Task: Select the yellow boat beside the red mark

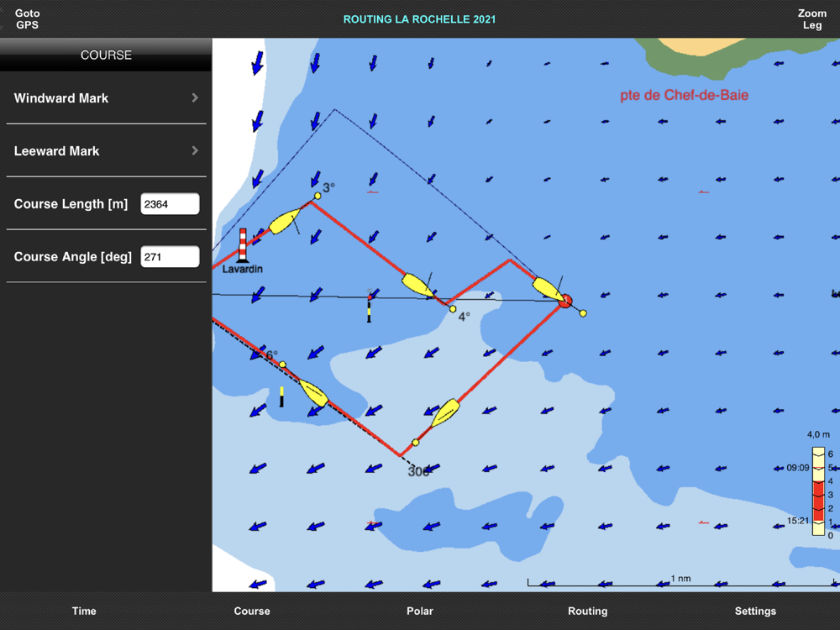Action: click(x=548, y=289)
